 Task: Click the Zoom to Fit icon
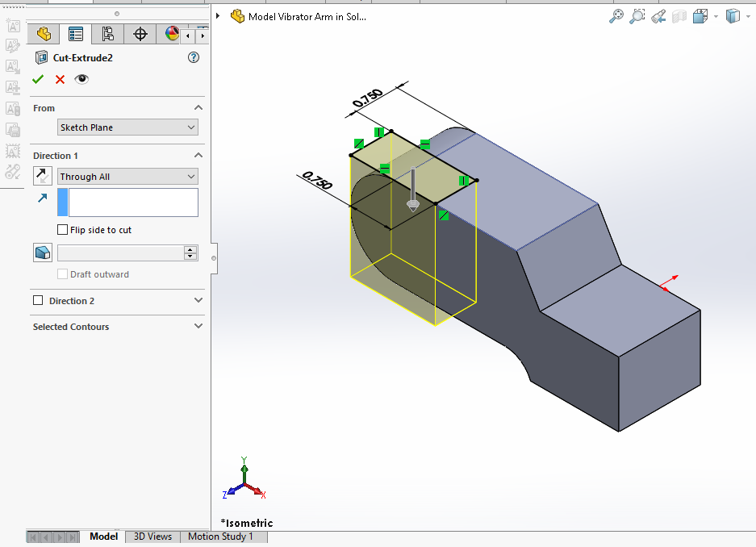[x=616, y=16]
